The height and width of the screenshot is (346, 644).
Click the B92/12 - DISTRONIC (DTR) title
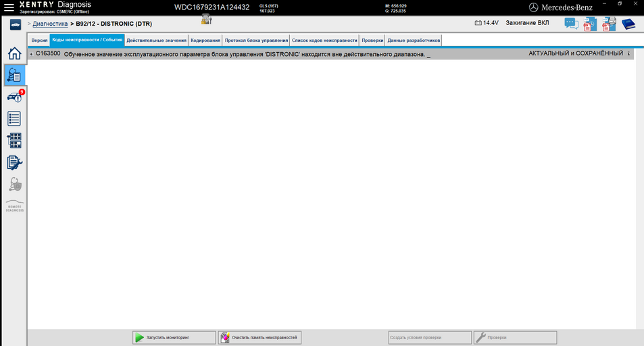pyautogui.click(x=114, y=24)
